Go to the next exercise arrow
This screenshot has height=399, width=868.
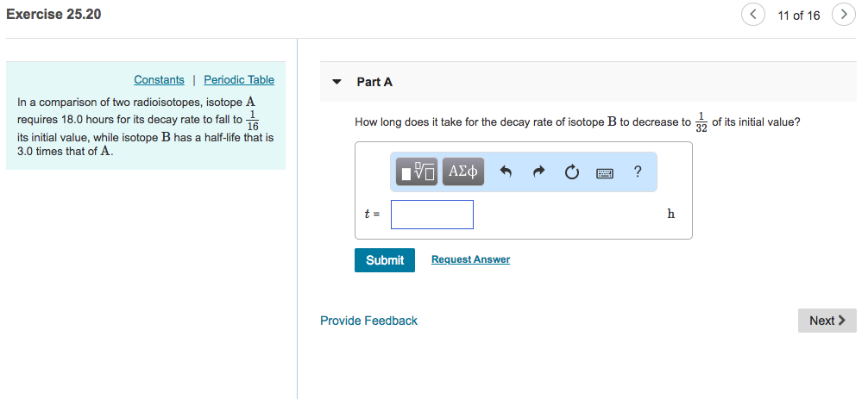click(843, 15)
